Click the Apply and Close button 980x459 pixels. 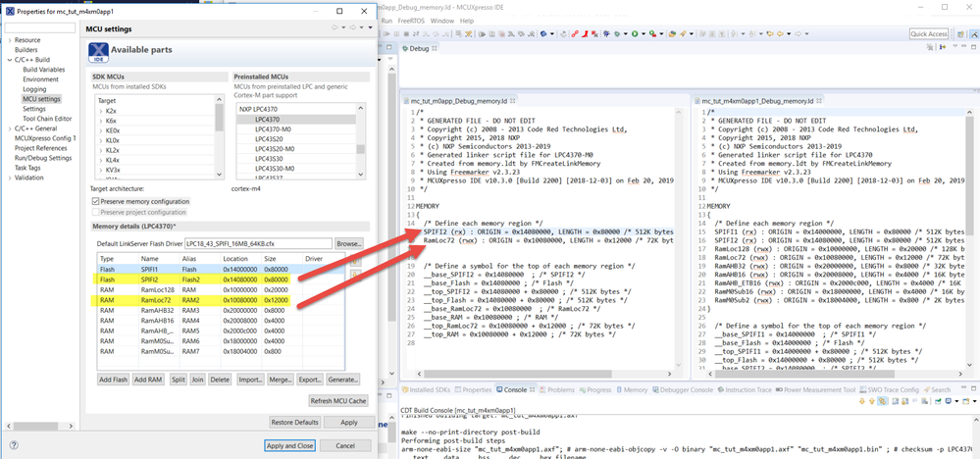290,446
